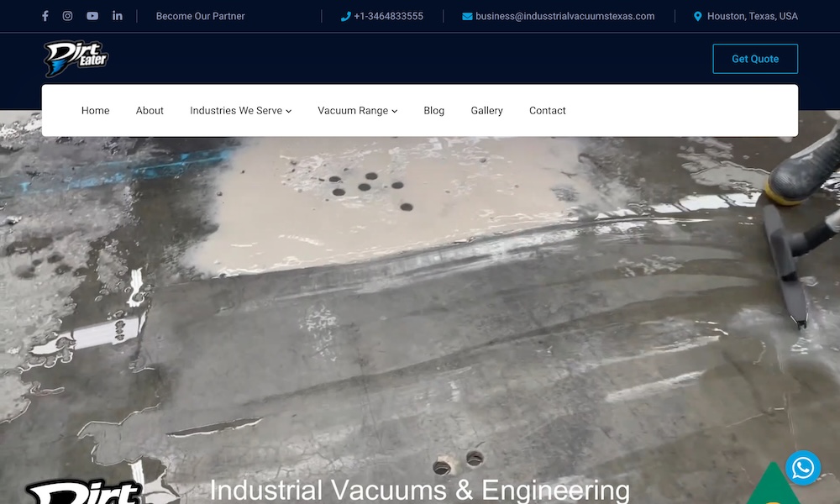The height and width of the screenshot is (504, 840).
Task: Open the Instagram social icon
Action: [68, 16]
